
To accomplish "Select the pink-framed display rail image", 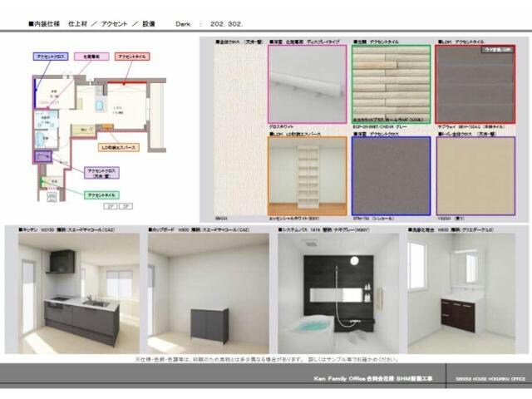I will pos(307,84).
